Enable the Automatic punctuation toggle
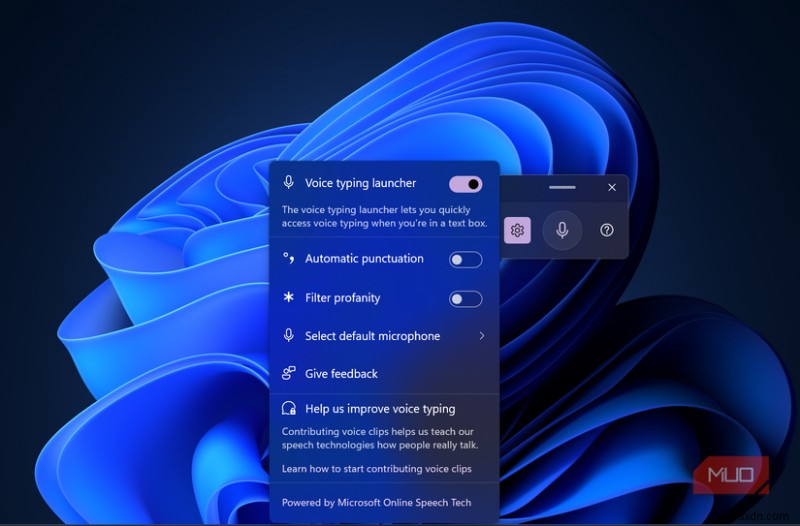The height and width of the screenshot is (526, 800). click(x=465, y=260)
